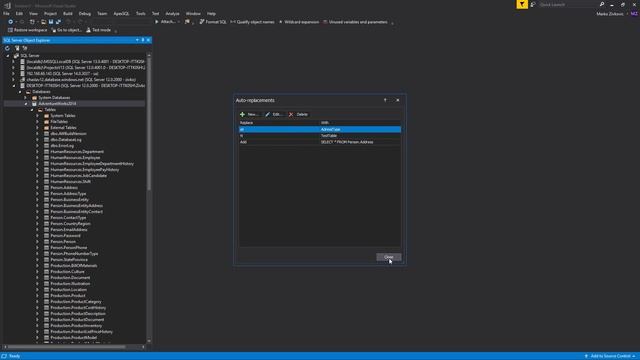Viewport: 640px width, 360px height.
Task: Click Unused variables and parameters button
Action: (355, 22)
